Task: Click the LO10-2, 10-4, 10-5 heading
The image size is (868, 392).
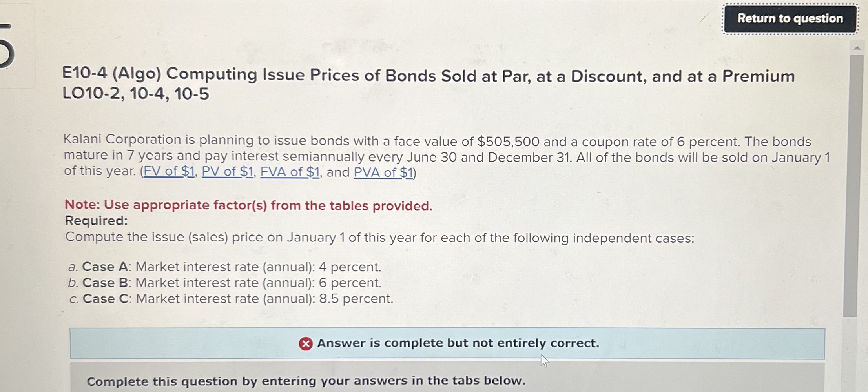Action: (x=135, y=95)
